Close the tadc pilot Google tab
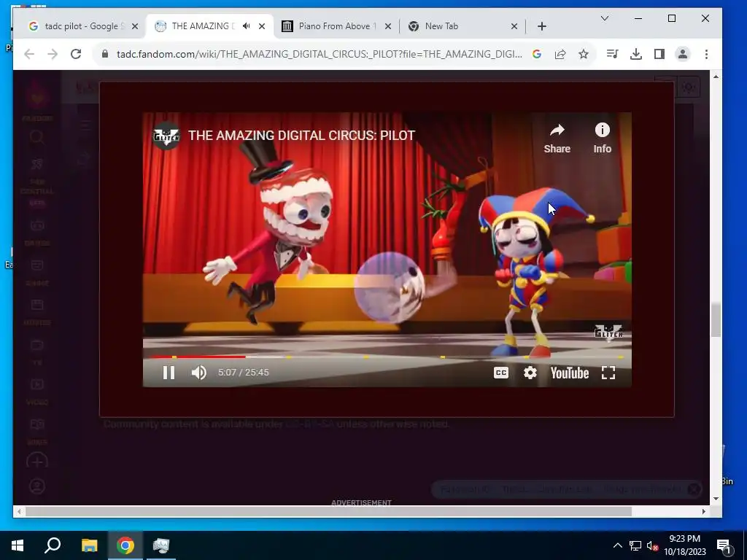The width and height of the screenshot is (747, 560). click(135, 26)
